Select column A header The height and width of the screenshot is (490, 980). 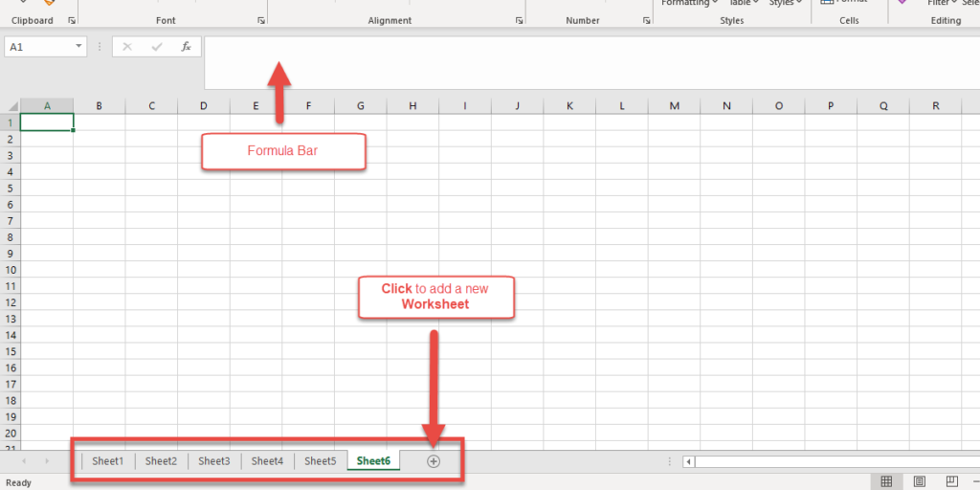point(47,106)
